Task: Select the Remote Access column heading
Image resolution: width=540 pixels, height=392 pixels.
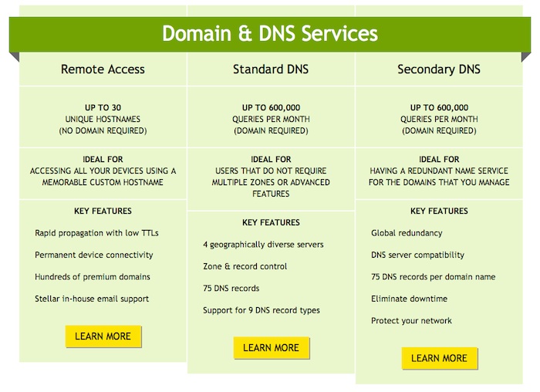Action: coord(103,69)
